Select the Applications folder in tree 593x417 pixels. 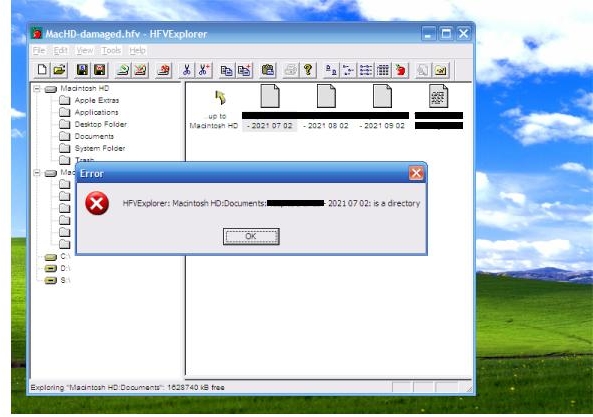tap(96, 112)
